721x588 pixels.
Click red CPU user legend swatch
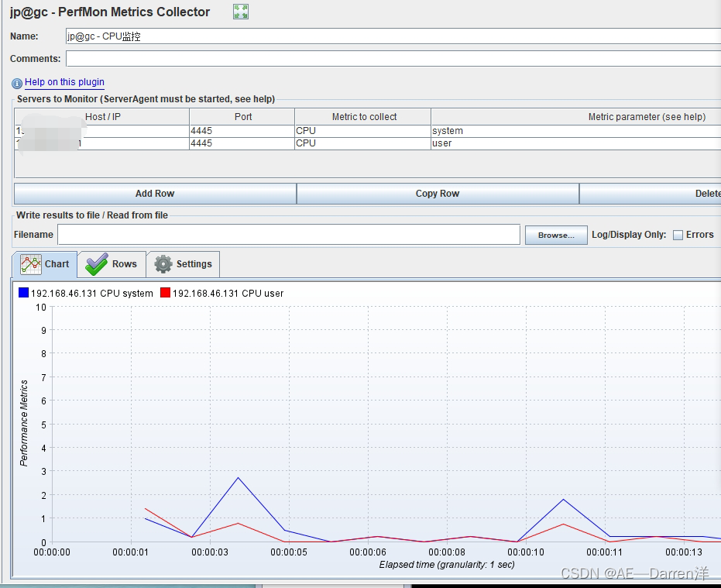[165, 293]
